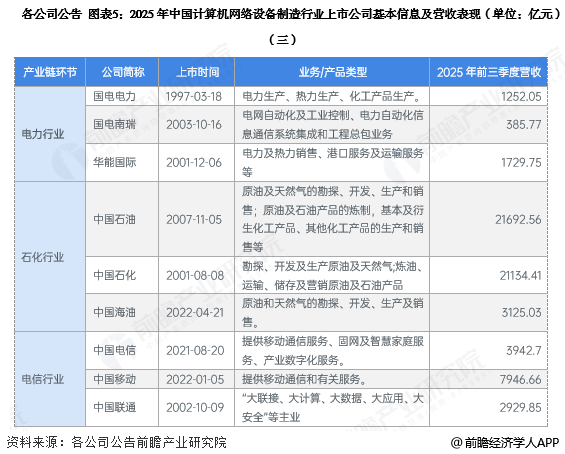
Task: Click the 产业链环节 column header
Action: (50, 72)
